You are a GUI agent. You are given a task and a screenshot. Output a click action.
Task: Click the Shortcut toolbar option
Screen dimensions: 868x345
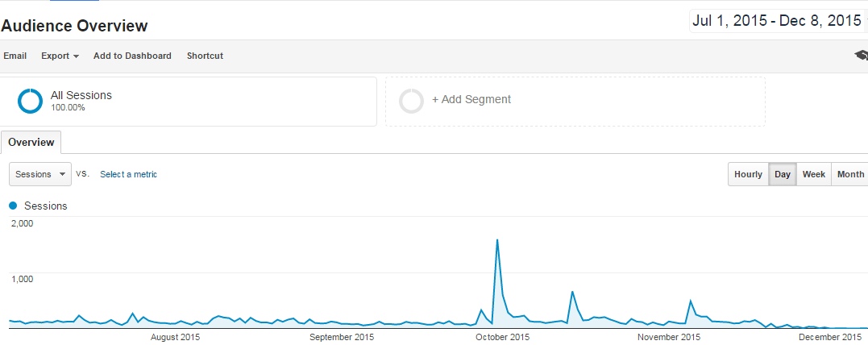[x=205, y=56]
